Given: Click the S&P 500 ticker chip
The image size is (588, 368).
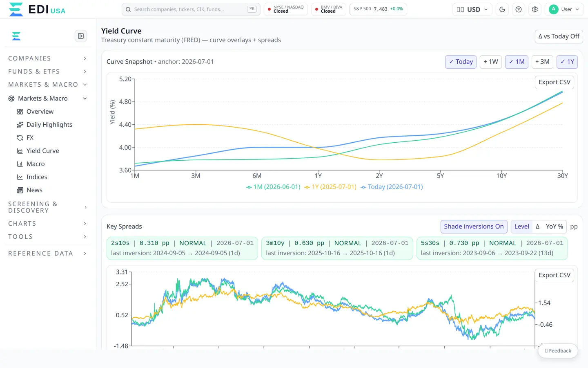Looking at the screenshot, I should tap(378, 9).
